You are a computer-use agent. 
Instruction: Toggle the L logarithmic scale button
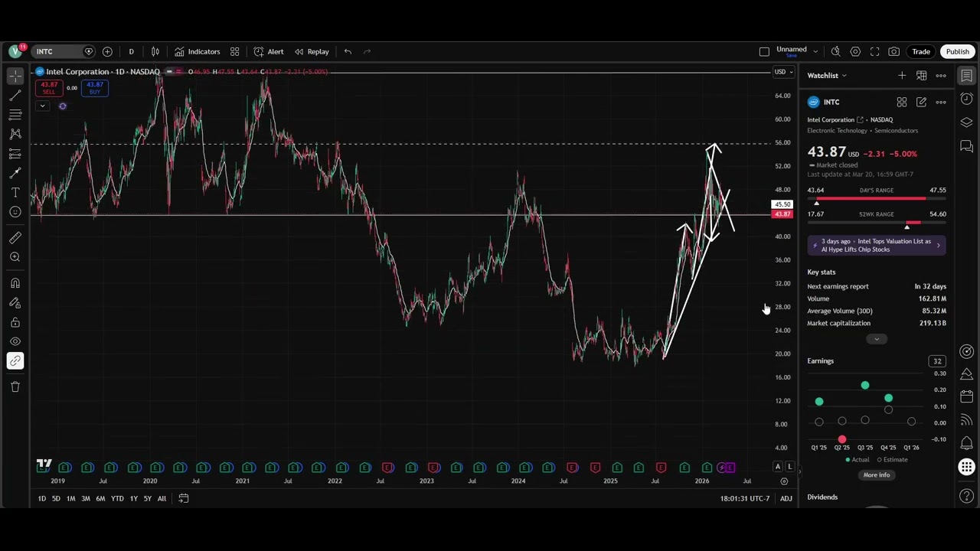point(789,467)
